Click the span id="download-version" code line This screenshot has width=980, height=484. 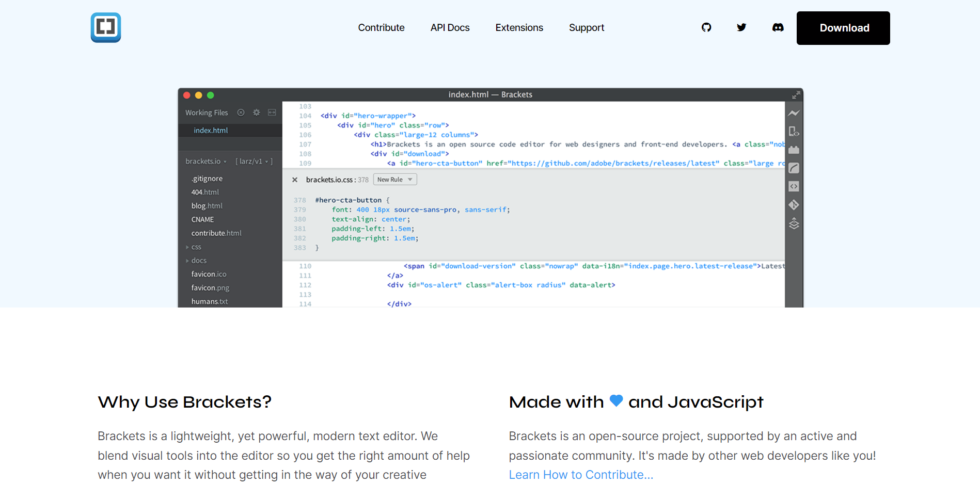click(x=594, y=266)
